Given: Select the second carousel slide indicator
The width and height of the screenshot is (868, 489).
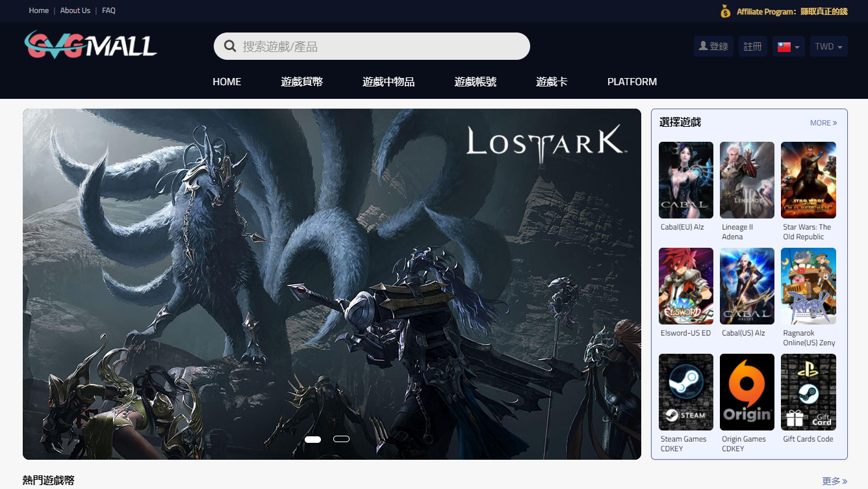Looking at the screenshot, I should click(x=341, y=439).
